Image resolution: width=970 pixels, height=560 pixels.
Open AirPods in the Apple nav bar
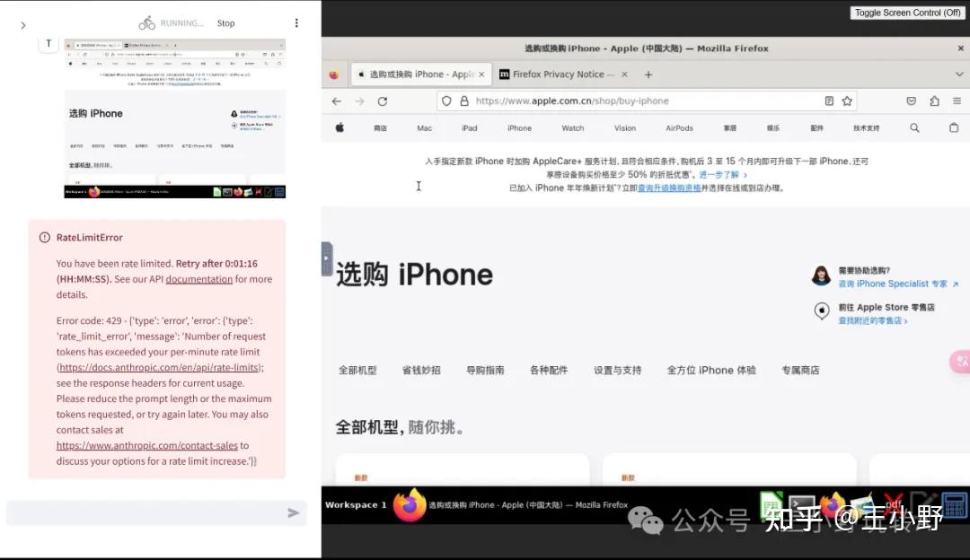679,128
